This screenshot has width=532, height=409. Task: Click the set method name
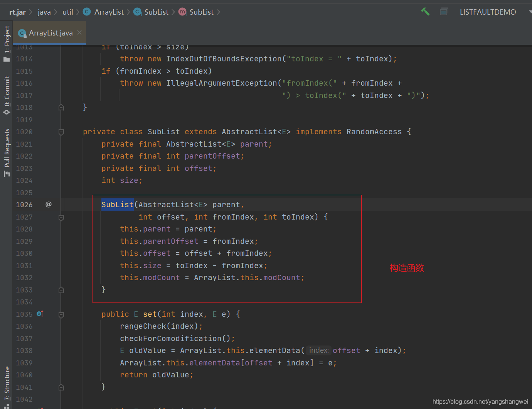coord(150,314)
